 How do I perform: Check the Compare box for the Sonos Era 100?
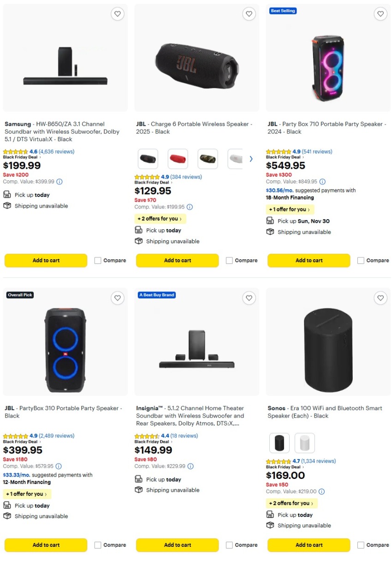[x=360, y=545]
